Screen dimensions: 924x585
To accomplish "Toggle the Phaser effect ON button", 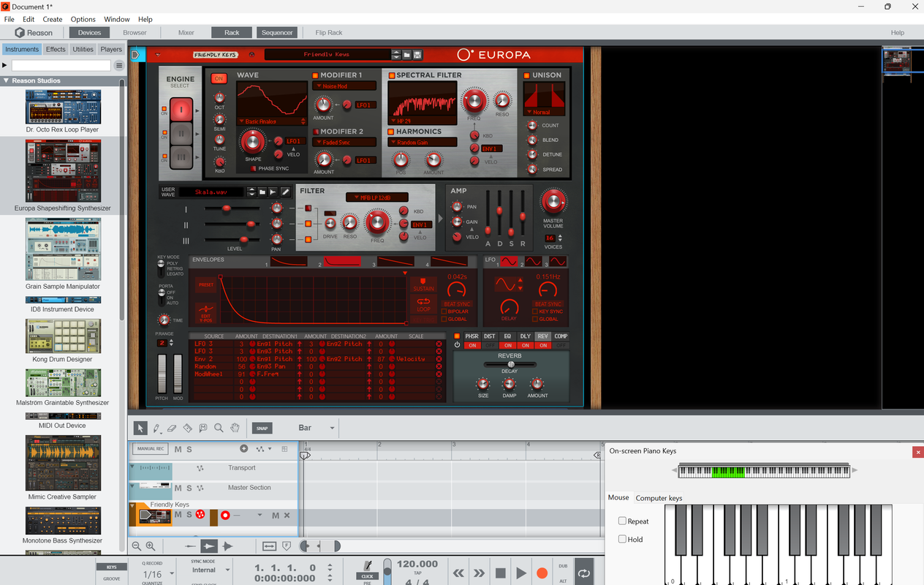I will click(x=472, y=345).
